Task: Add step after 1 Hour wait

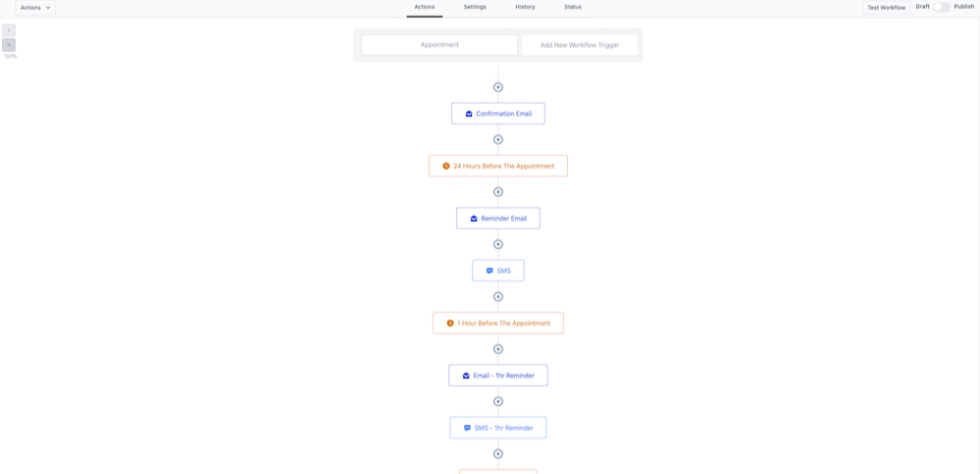Action: pyautogui.click(x=498, y=349)
